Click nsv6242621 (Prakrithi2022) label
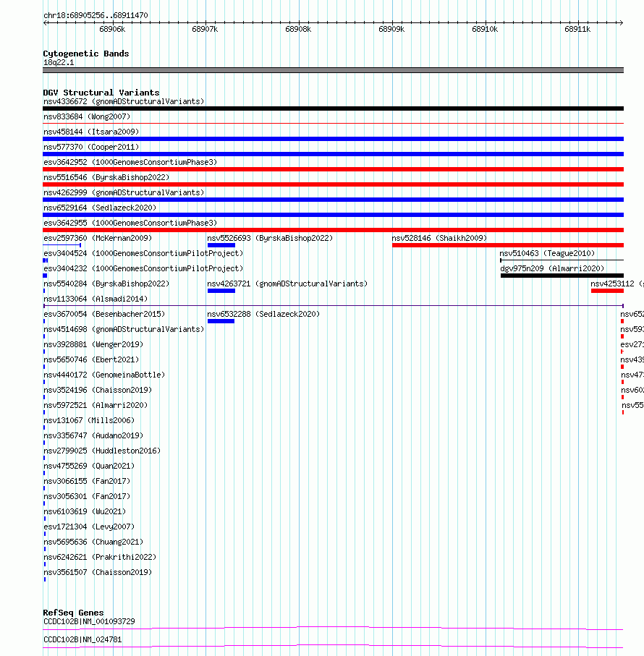 click(100, 557)
